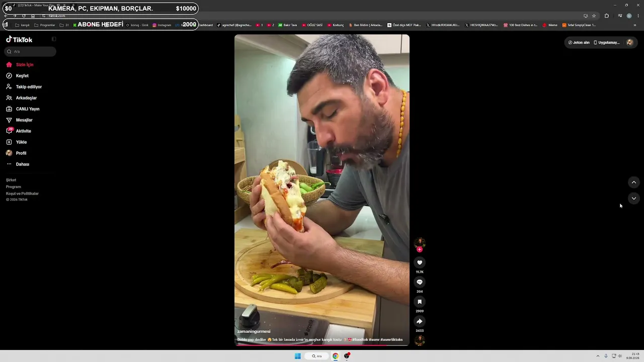Click the Şirket footer link

point(11,180)
